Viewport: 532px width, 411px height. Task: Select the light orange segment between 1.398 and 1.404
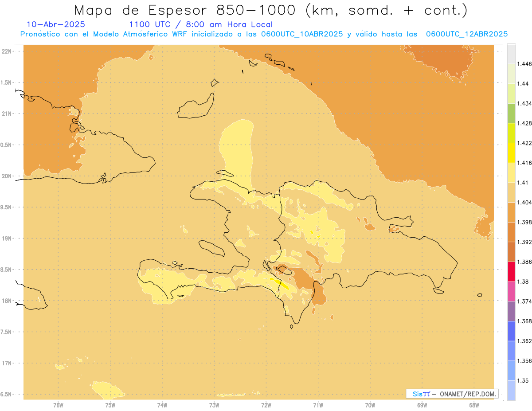point(511,212)
